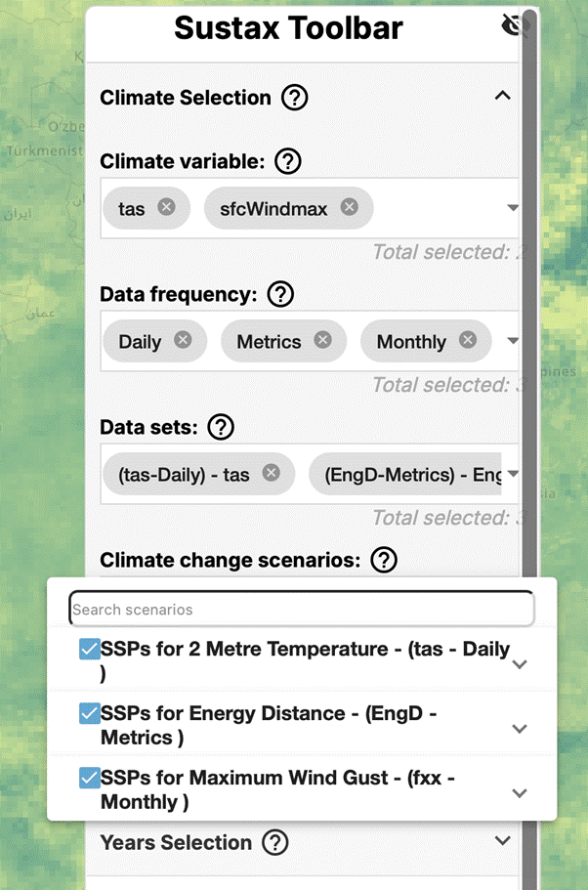Remove the Daily frequency chip
The image size is (588, 890).
point(183,341)
